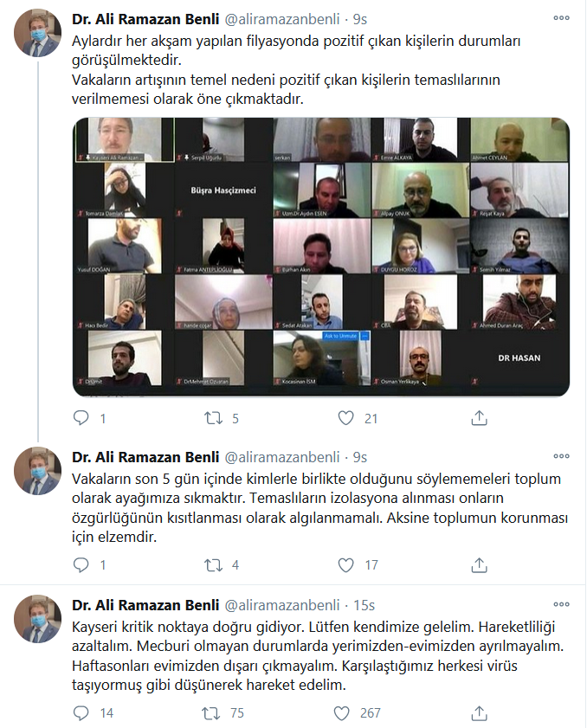Share the tweet about contact isolation

479,564
